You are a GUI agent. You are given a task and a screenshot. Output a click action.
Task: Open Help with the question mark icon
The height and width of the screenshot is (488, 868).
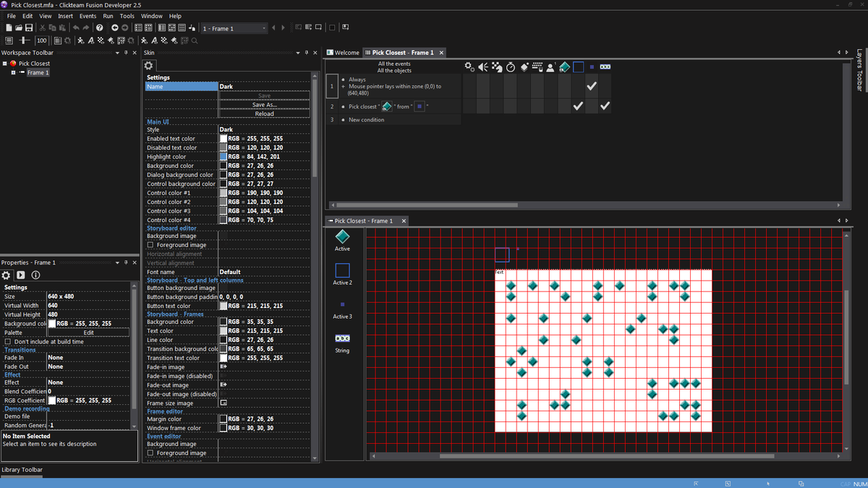click(100, 27)
